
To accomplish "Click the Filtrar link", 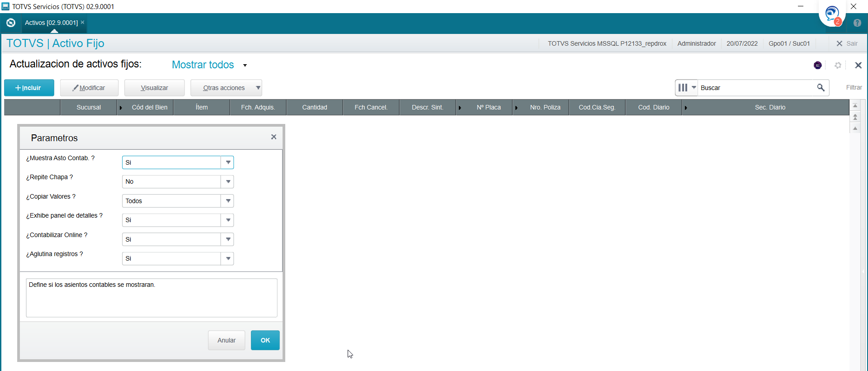I will 854,87.
